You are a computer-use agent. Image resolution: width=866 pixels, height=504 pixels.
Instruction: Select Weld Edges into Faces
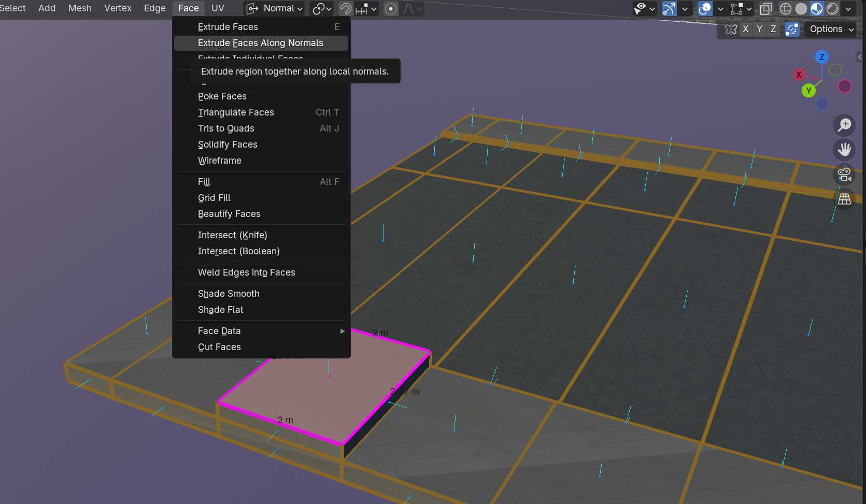261,272
